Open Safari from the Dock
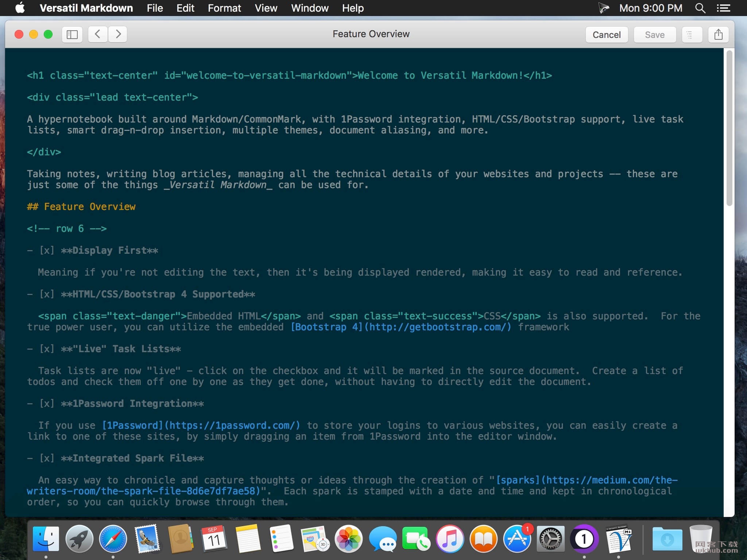The image size is (747, 560). [113, 539]
